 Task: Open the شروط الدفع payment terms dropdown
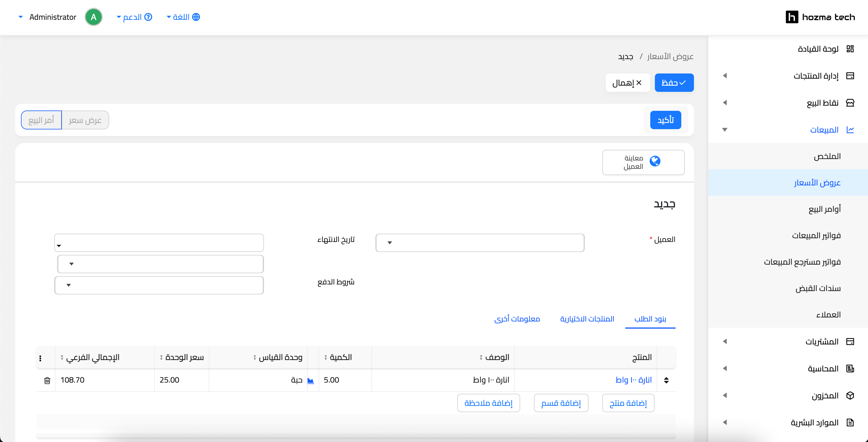tap(159, 285)
